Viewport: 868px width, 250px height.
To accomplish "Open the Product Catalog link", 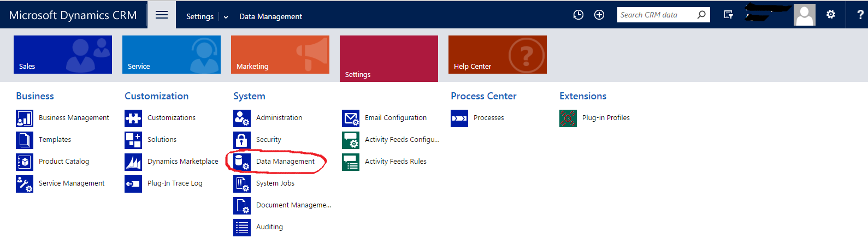I will pos(64,162).
